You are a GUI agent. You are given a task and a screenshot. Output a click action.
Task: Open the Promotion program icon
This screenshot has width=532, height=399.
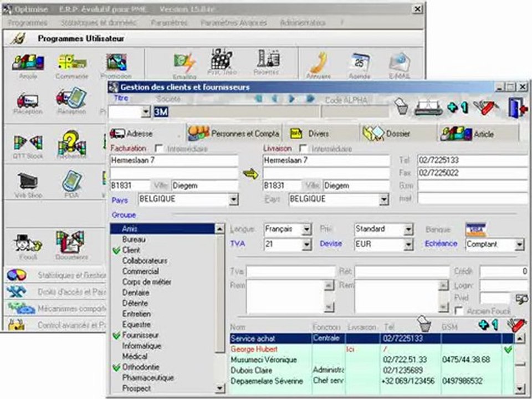pyautogui.click(x=116, y=63)
